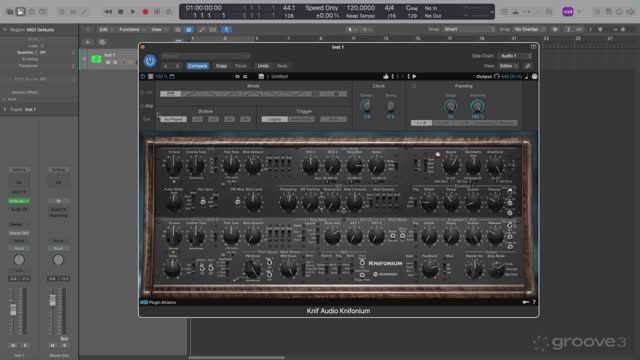This screenshot has height=360, width=640.
Task: Click the Quantize Off value in inspector
Action: coord(42,53)
